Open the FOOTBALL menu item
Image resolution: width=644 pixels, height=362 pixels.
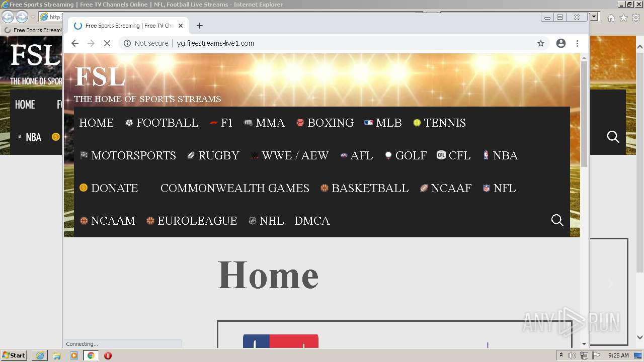[162, 123]
